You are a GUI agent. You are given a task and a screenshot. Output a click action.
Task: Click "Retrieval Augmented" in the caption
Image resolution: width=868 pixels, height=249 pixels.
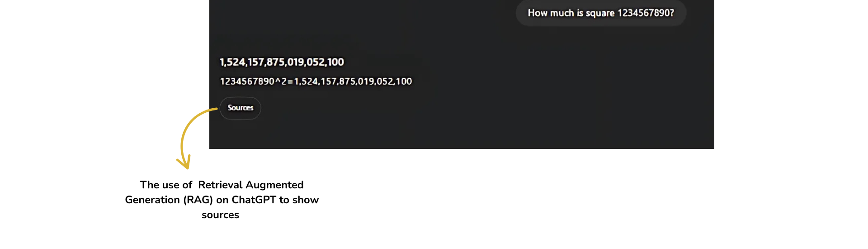[x=250, y=185]
